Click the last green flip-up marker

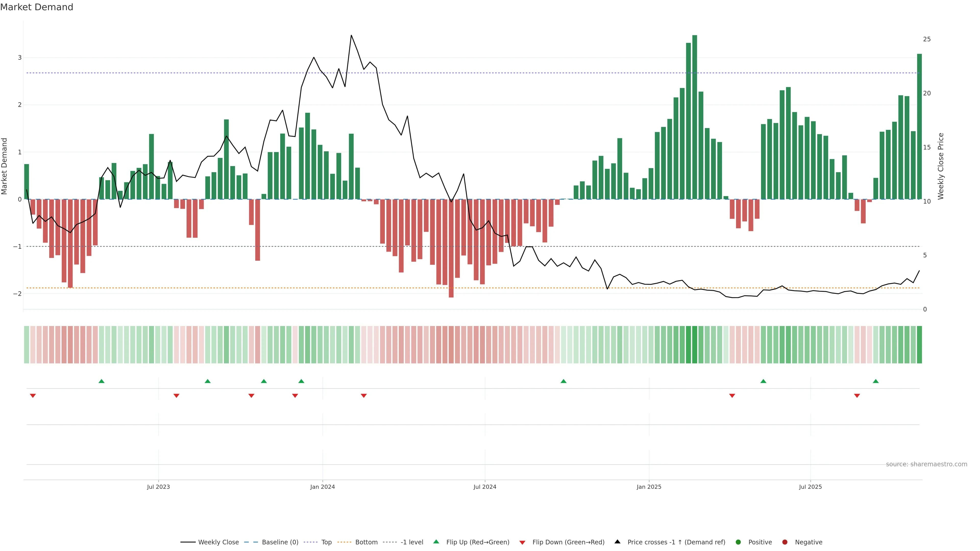(x=876, y=381)
